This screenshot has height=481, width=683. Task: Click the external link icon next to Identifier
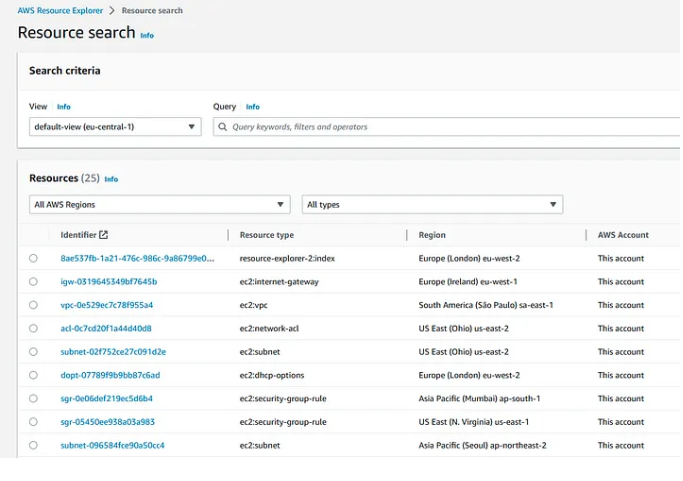[103, 235]
